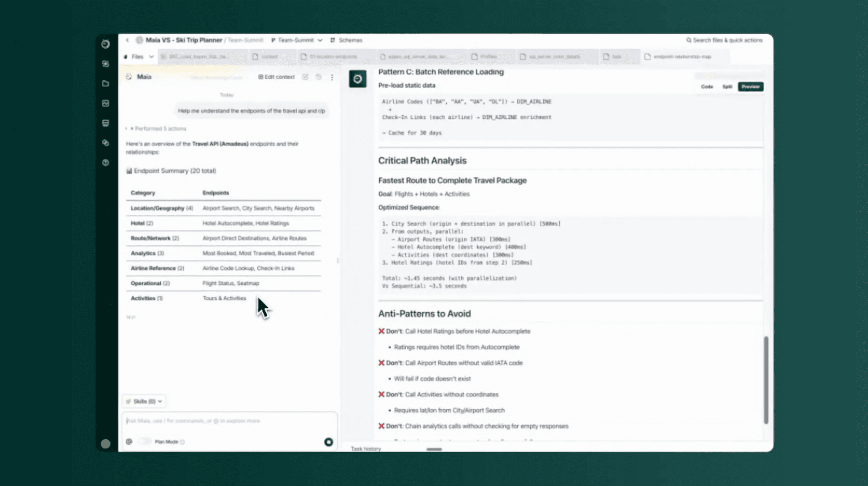Switch to Code view mode

click(x=707, y=87)
